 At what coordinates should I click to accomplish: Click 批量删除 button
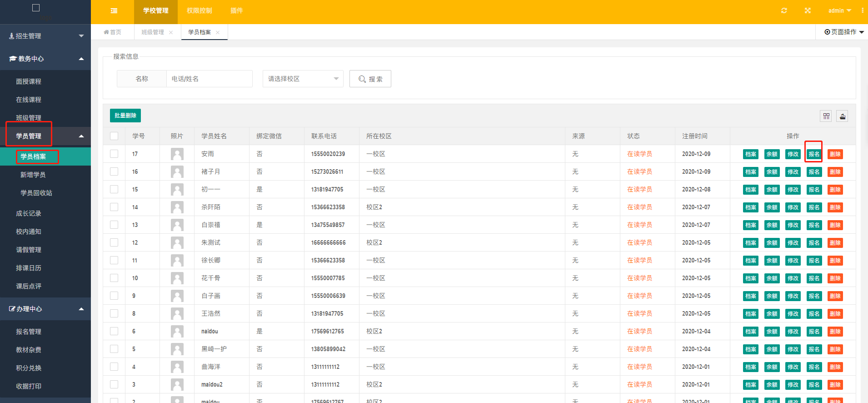[125, 116]
